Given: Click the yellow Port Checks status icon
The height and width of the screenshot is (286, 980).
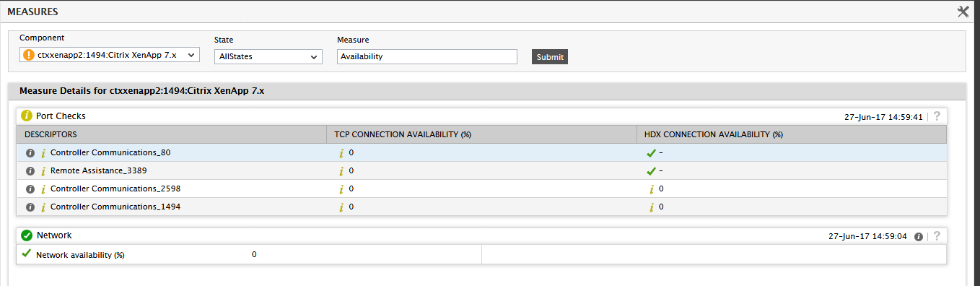Looking at the screenshot, I should (x=27, y=116).
